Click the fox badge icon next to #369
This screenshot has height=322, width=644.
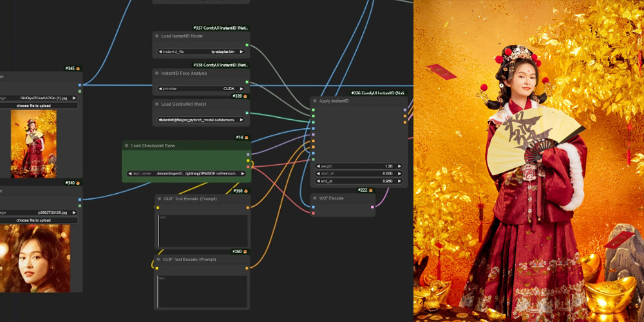(x=245, y=251)
